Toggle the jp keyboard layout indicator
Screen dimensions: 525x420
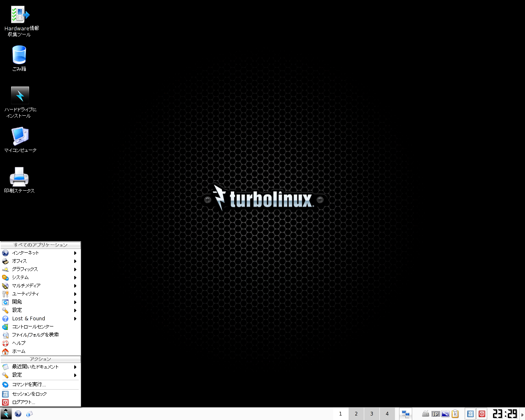tap(436, 414)
